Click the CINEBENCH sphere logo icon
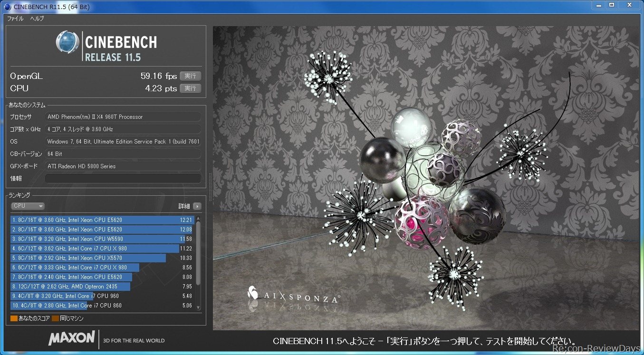Screen dimensions: 644x355 [x=67, y=42]
